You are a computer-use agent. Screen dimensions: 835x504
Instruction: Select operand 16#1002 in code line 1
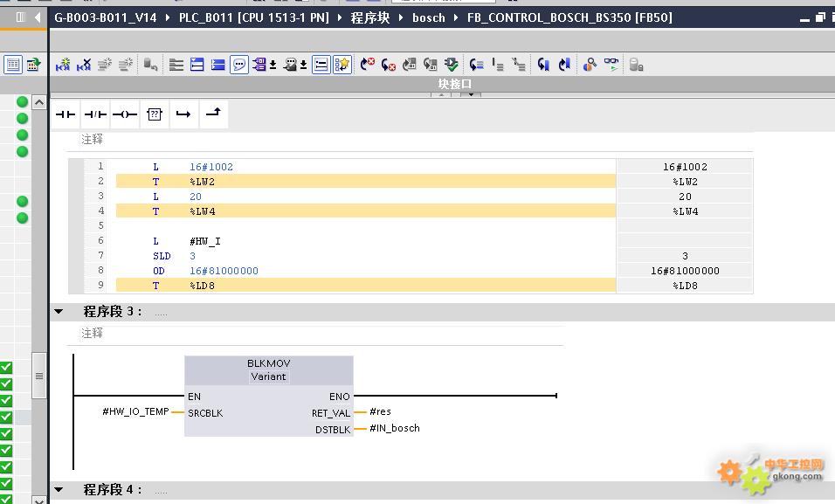pyautogui.click(x=211, y=167)
